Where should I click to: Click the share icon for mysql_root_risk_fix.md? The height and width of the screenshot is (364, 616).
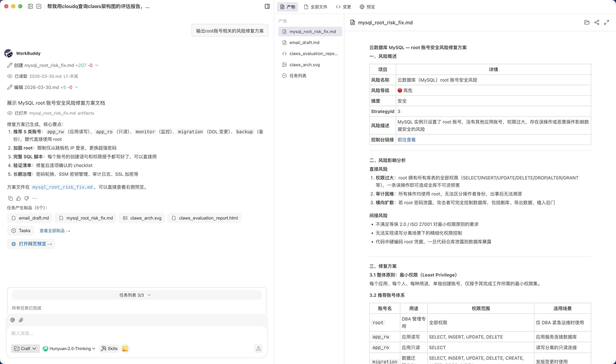(597, 22)
